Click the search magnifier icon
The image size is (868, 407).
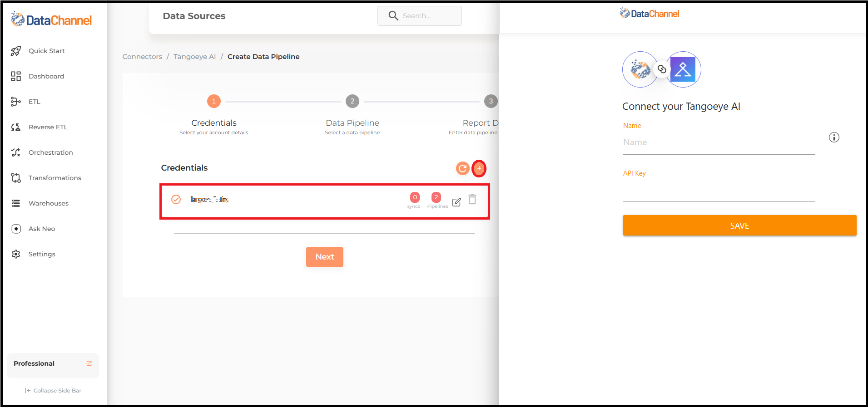(393, 16)
